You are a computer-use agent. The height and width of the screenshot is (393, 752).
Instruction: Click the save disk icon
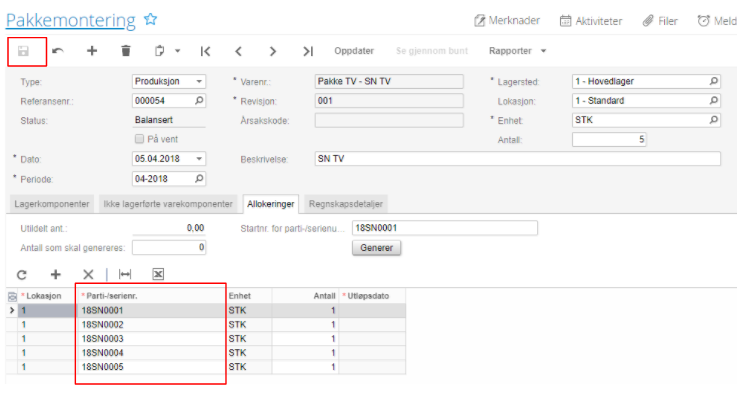point(23,51)
